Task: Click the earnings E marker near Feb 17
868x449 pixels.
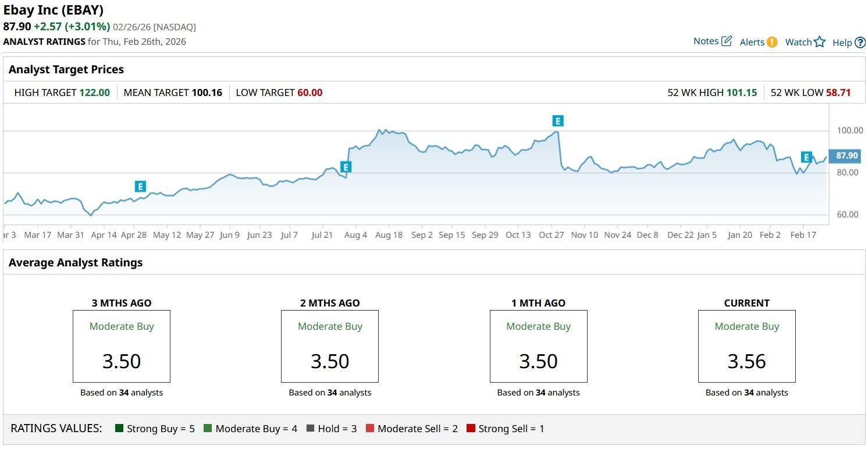Action: coord(806,157)
